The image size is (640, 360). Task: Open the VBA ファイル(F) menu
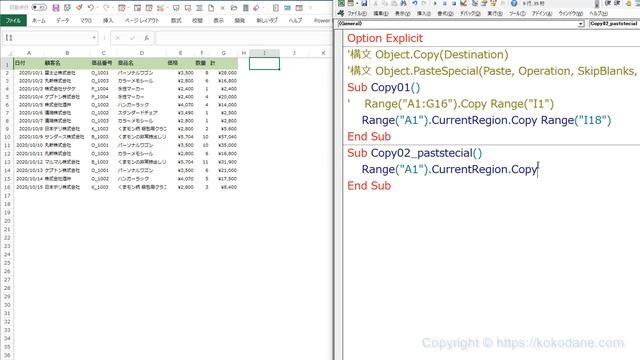point(357,13)
